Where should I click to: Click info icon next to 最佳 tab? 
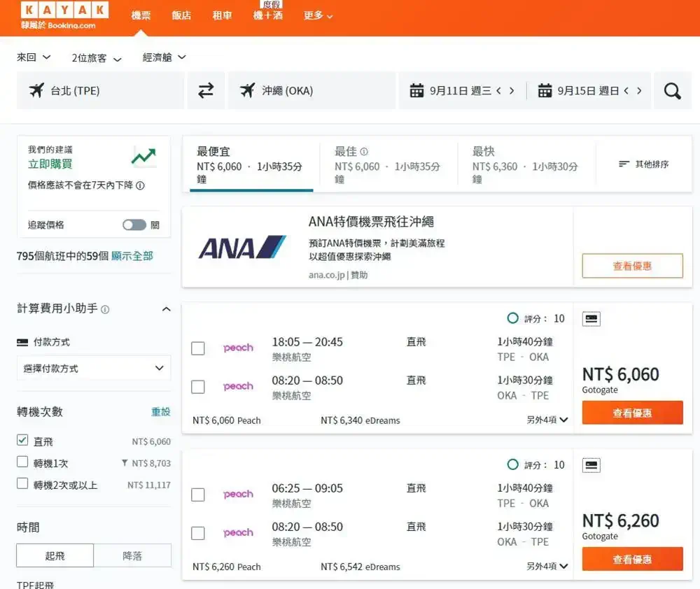click(364, 152)
